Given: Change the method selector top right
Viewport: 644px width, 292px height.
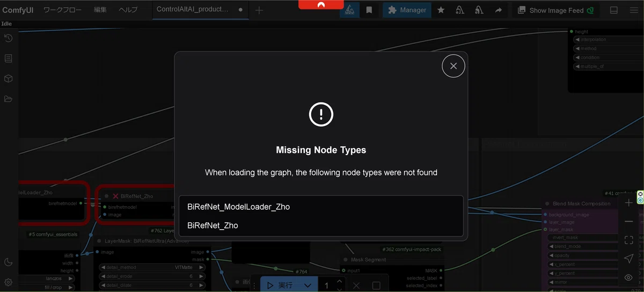Looking at the screenshot, I should point(608,49).
